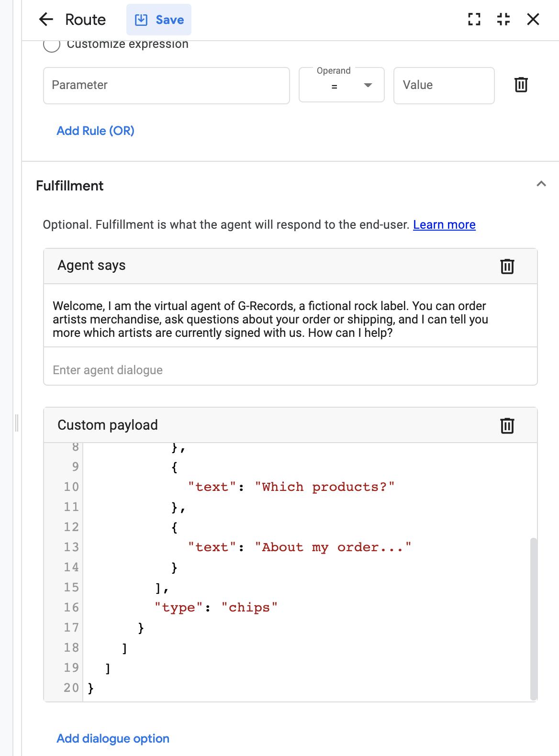Click Add dialogue option
Image resolution: width=559 pixels, height=756 pixels.
(x=113, y=738)
